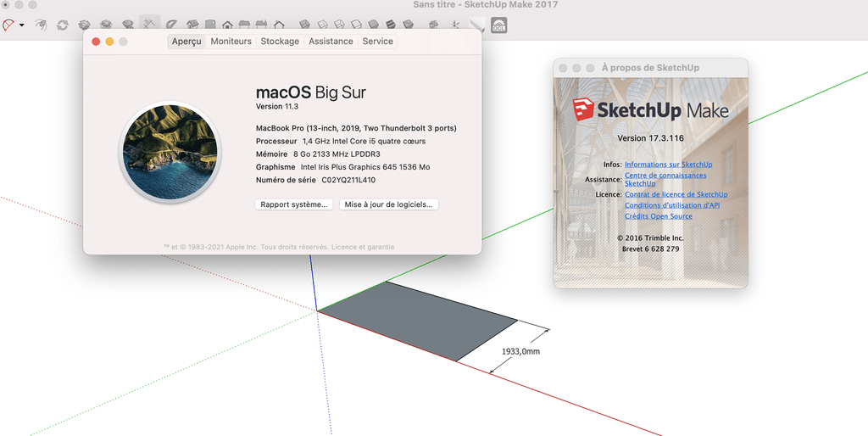The width and height of the screenshot is (868, 436).
Task: Open Contrat de licence de SketchUp link
Action: pyautogui.click(x=676, y=194)
